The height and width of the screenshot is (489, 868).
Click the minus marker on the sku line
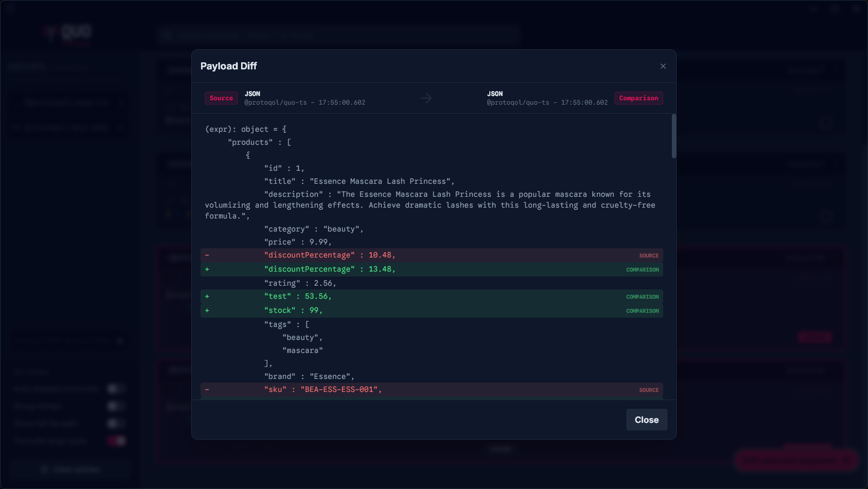tap(207, 390)
